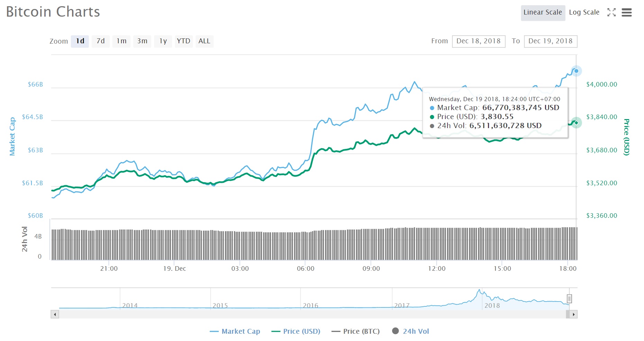Click the $3,520.00 price axis label

(x=601, y=183)
